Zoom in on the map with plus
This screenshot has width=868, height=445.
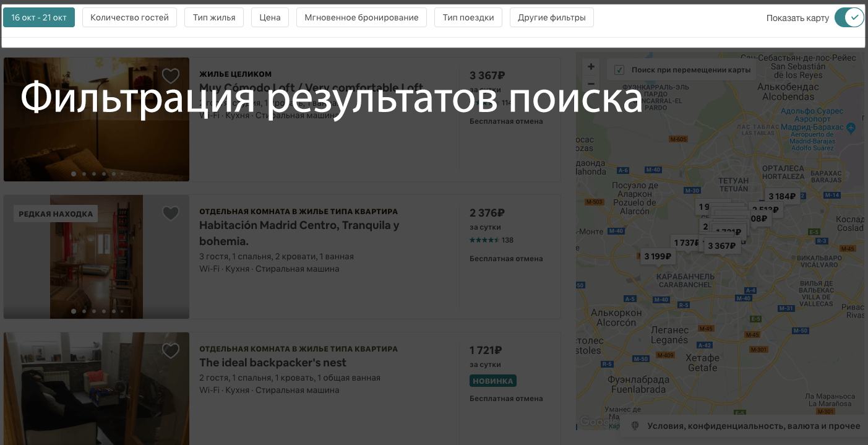click(591, 67)
